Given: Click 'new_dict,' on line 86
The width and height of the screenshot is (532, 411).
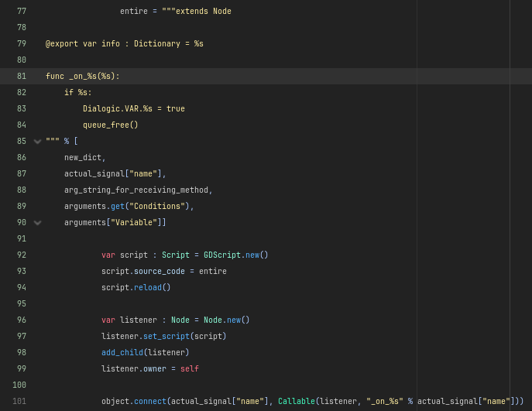Looking at the screenshot, I should click(85, 158).
